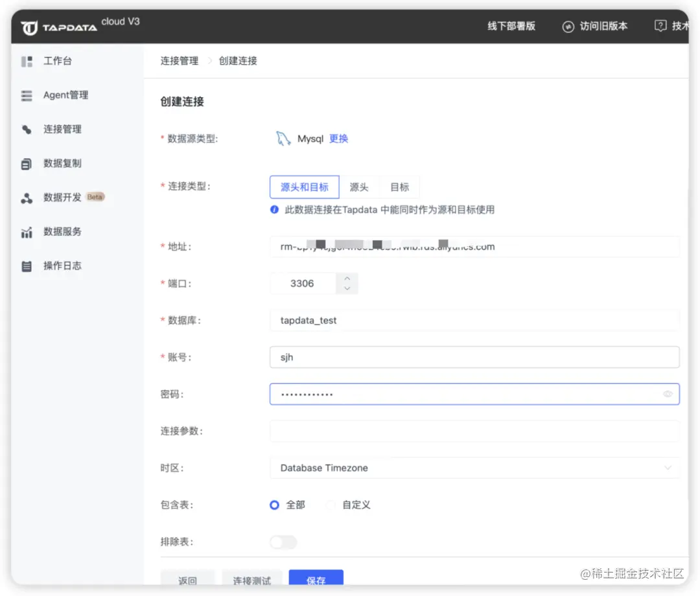Viewport: 700px width, 596px height.
Task: Open 操作日志 in the sidebar
Action: pos(62,266)
